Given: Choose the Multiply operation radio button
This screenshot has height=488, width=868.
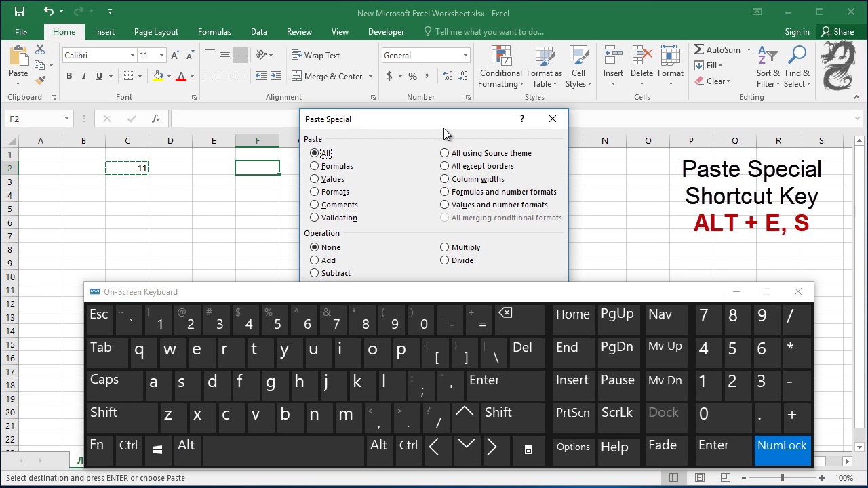Looking at the screenshot, I should [x=460, y=247].
